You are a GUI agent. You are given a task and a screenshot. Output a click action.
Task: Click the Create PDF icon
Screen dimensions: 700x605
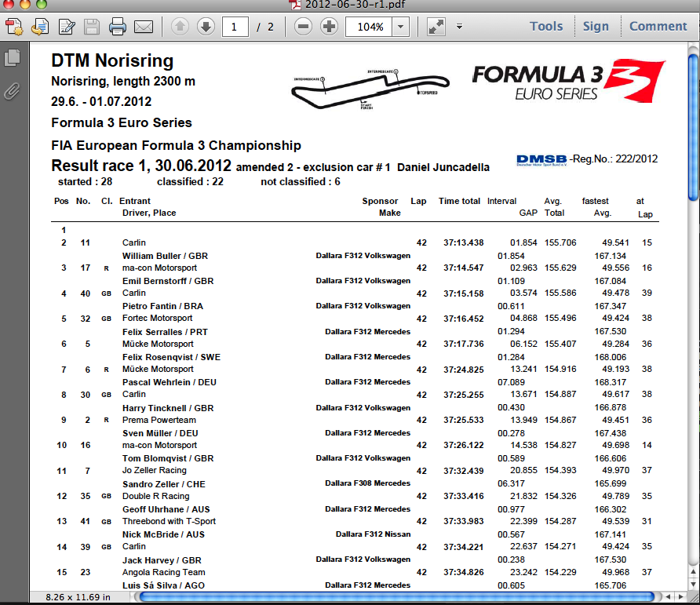pyautogui.click(x=15, y=27)
